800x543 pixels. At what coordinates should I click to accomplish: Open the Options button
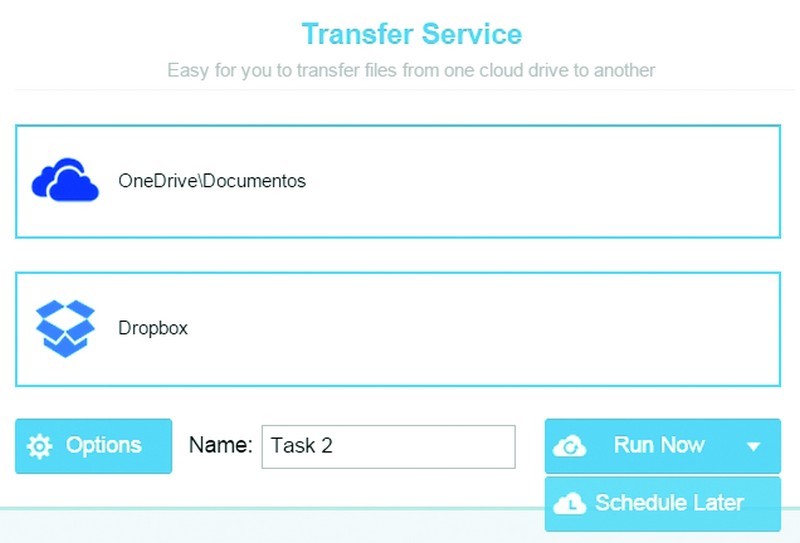point(93,446)
